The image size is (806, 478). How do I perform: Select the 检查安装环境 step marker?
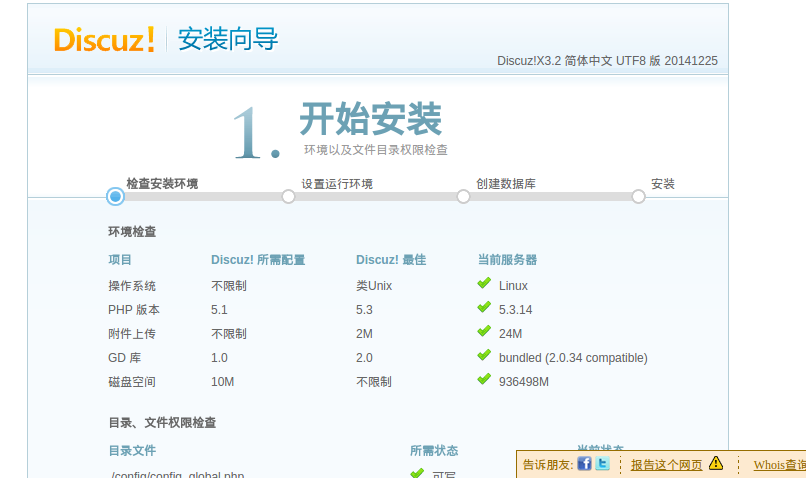click(116, 196)
